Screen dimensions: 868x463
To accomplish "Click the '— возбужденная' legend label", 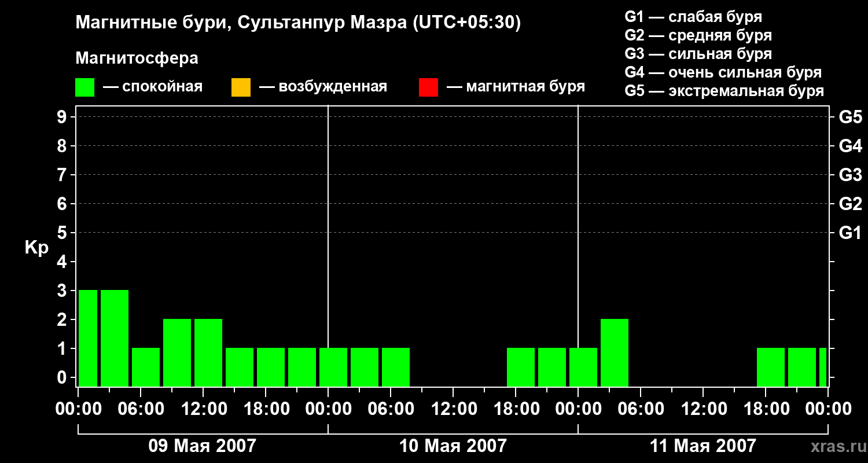I will (323, 87).
